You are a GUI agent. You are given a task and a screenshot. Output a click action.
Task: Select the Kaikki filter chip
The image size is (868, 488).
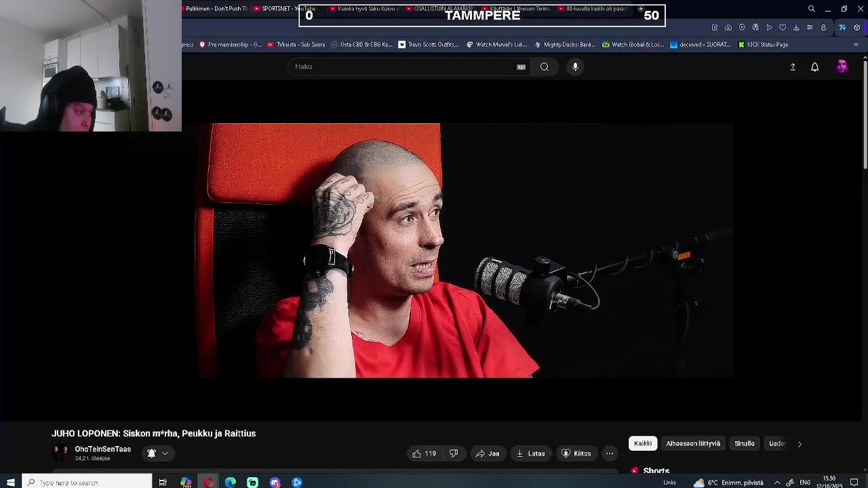pyautogui.click(x=643, y=444)
